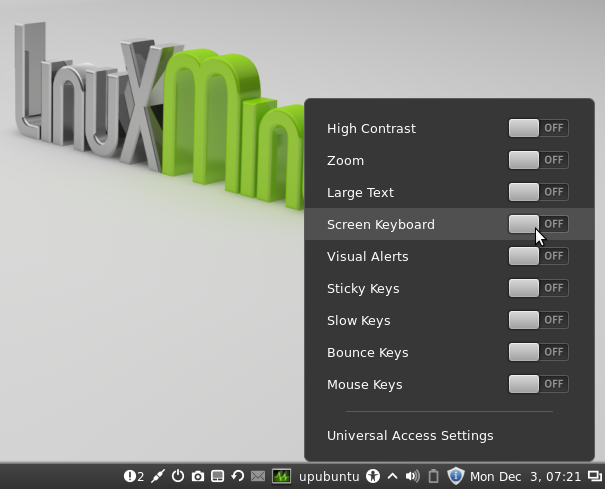The width and height of the screenshot is (605, 489).
Task: Click the show desktop windows icon
Action: [x=595, y=476]
